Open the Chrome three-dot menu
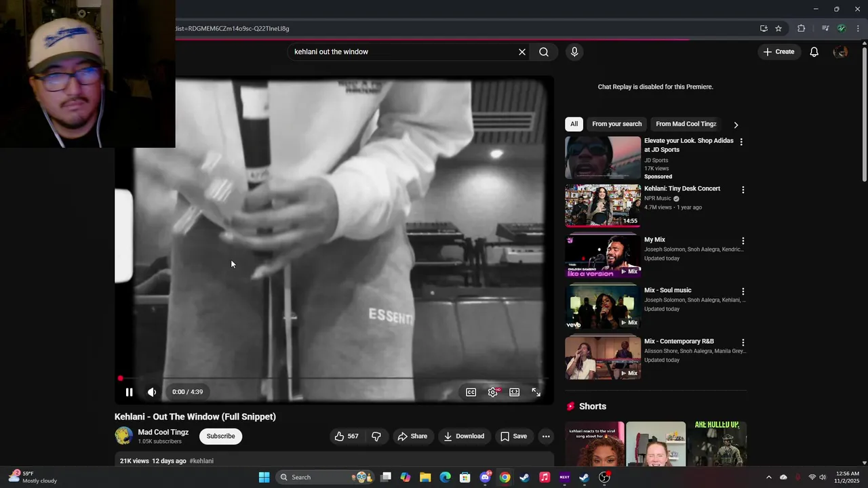 pyautogui.click(x=858, y=28)
